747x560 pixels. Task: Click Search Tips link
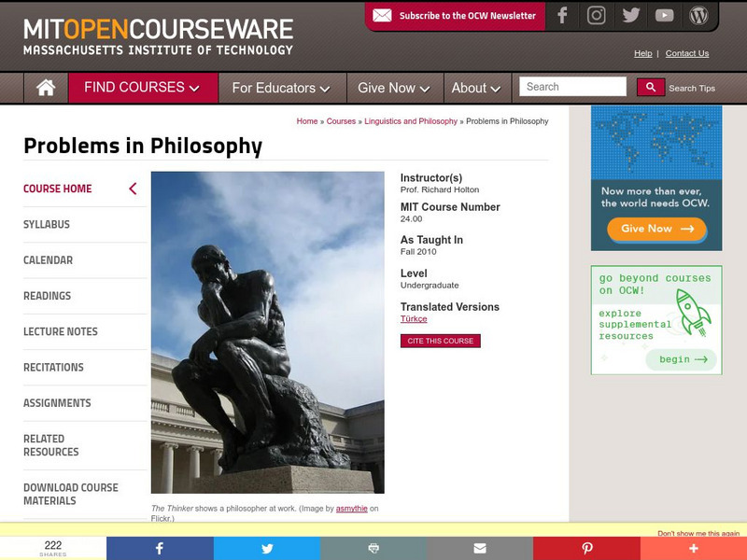pos(692,88)
